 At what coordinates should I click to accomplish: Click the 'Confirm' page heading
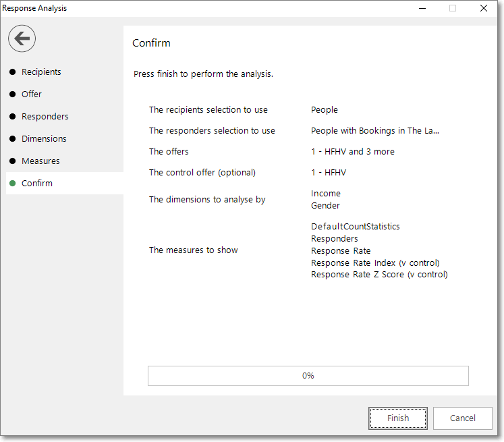click(151, 43)
